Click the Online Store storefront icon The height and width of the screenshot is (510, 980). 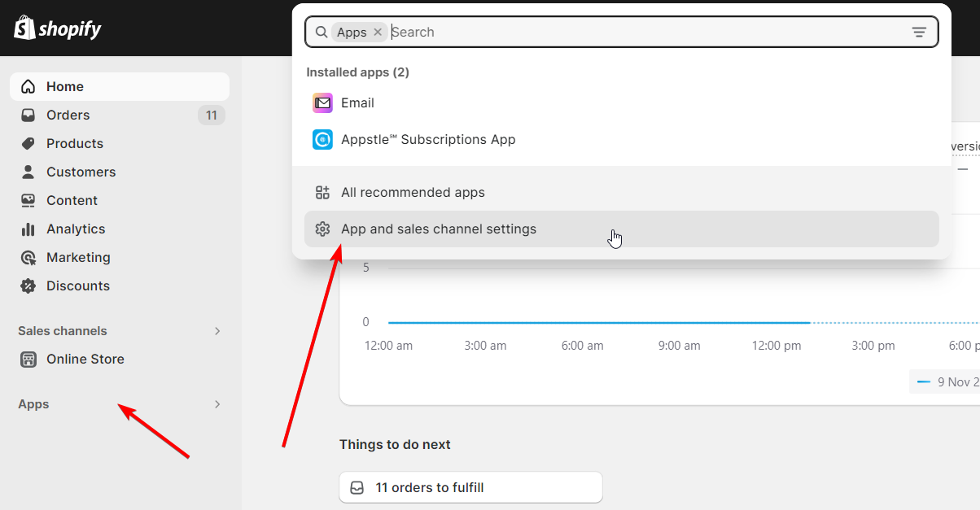tap(28, 359)
